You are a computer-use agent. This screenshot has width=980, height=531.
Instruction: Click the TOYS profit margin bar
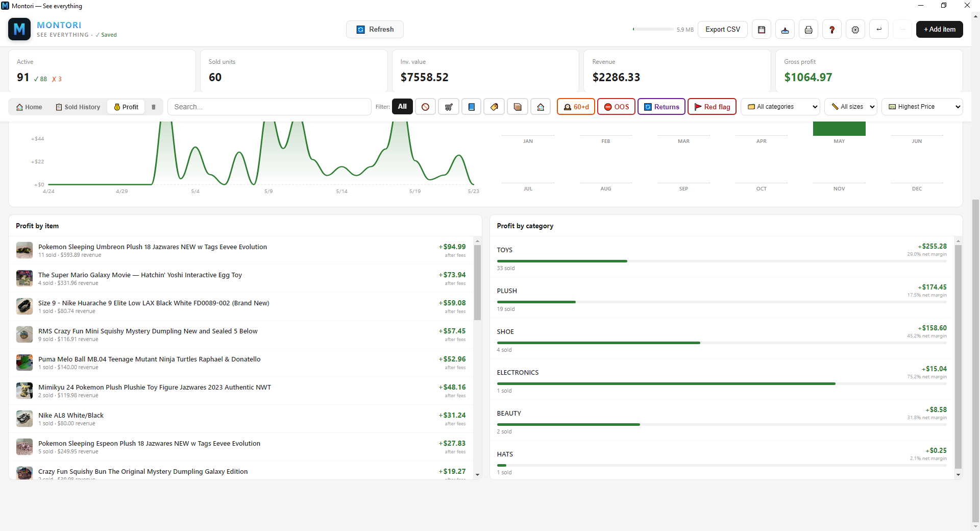[722, 261]
